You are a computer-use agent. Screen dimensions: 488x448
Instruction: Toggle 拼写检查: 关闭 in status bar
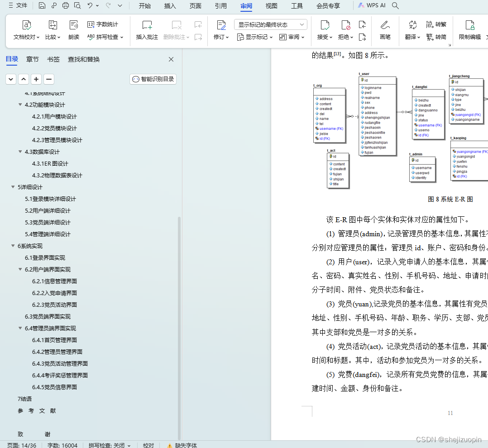tap(109, 445)
